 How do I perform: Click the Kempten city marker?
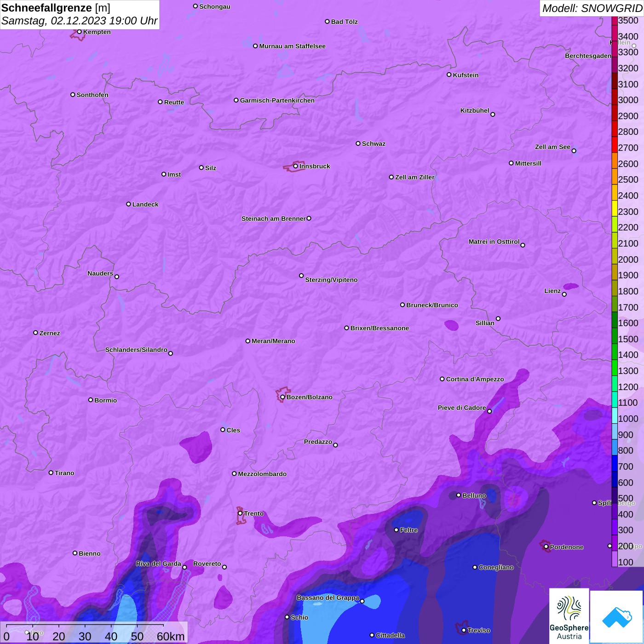coord(79,32)
